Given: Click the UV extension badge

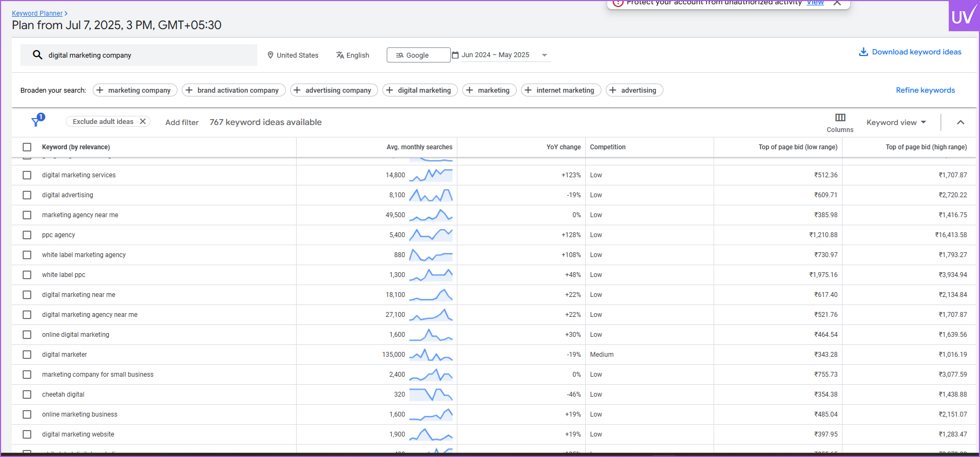Looking at the screenshot, I should point(963,16).
